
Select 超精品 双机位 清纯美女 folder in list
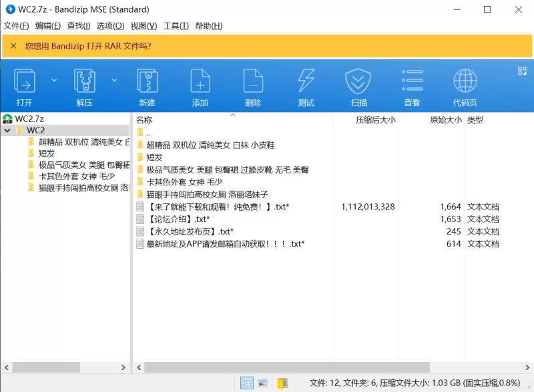click(210, 145)
